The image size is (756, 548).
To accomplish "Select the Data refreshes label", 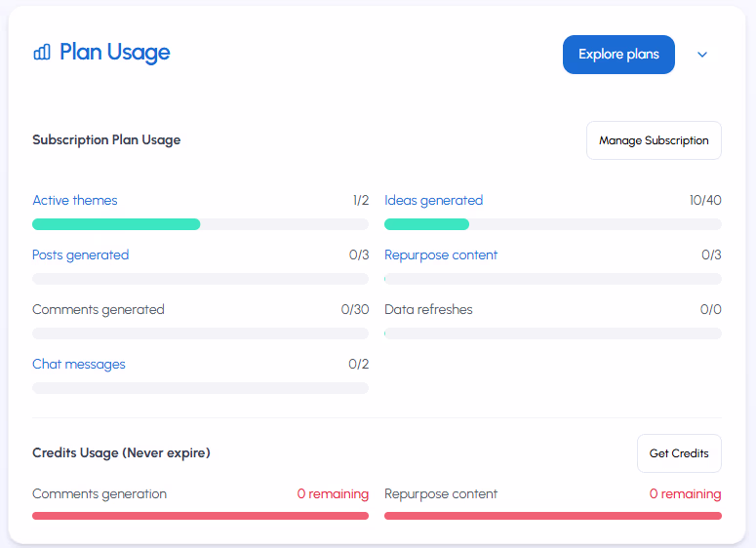I will (428, 309).
